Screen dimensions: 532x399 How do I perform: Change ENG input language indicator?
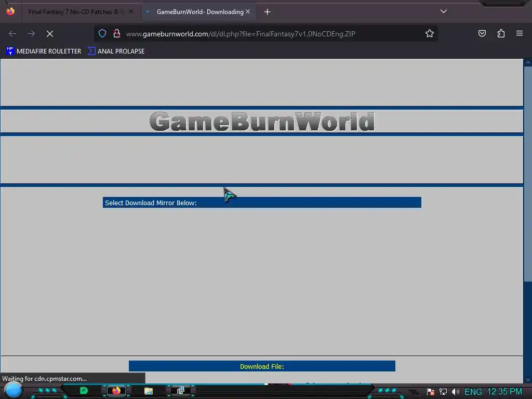coord(473,392)
